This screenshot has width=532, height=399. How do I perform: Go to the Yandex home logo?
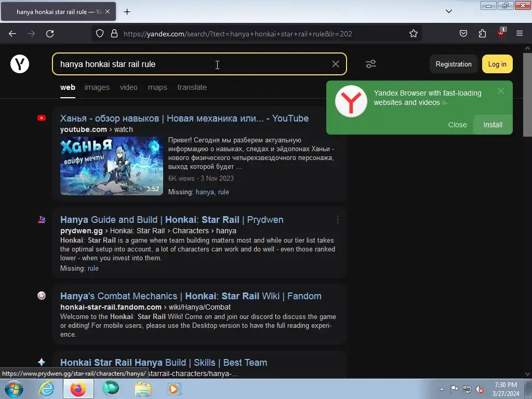coord(20,64)
